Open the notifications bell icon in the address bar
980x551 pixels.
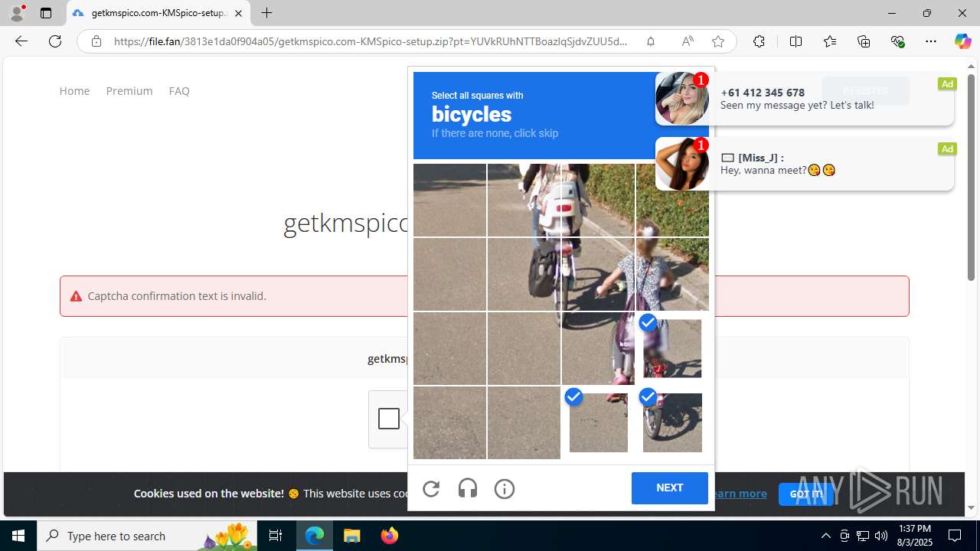click(x=651, y=41)
